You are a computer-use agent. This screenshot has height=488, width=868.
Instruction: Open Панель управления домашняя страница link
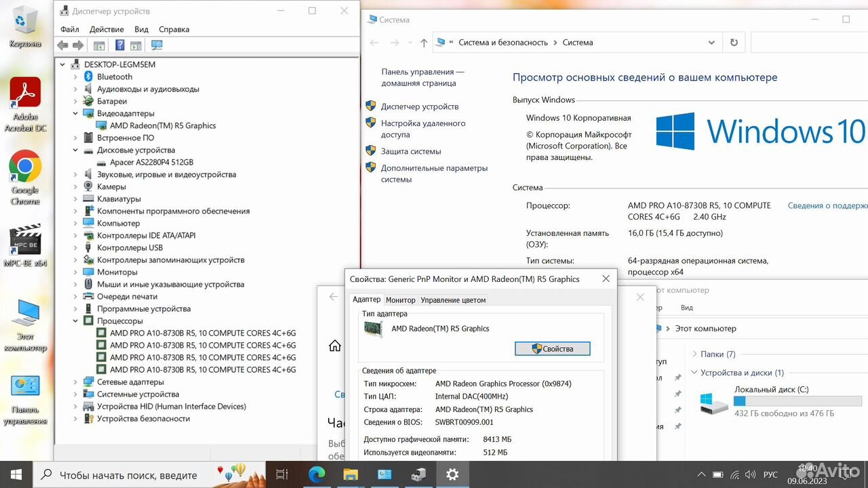[422, 77]
